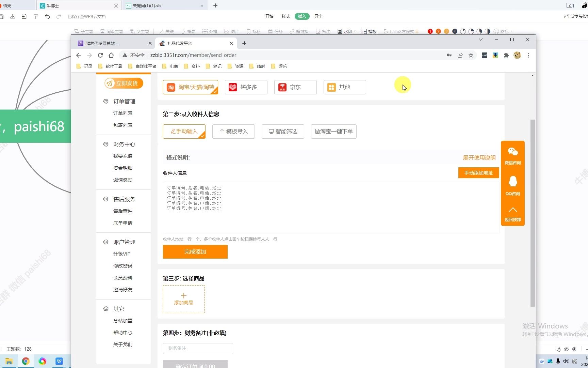Open 升级VIP in sidebar
The width and height of the screenshot is (588, 368).
coord(122,254)
